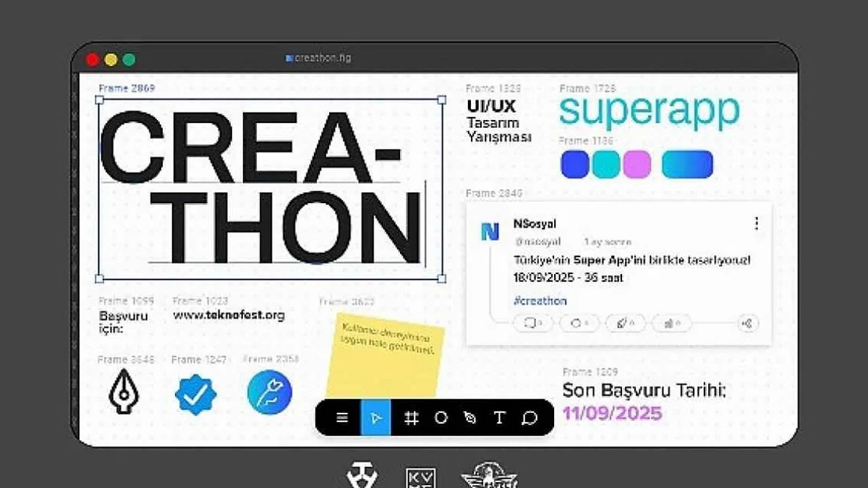The image size is (868, 488).
Task: Click the round blue tulip icon
Action: [269, 393]
